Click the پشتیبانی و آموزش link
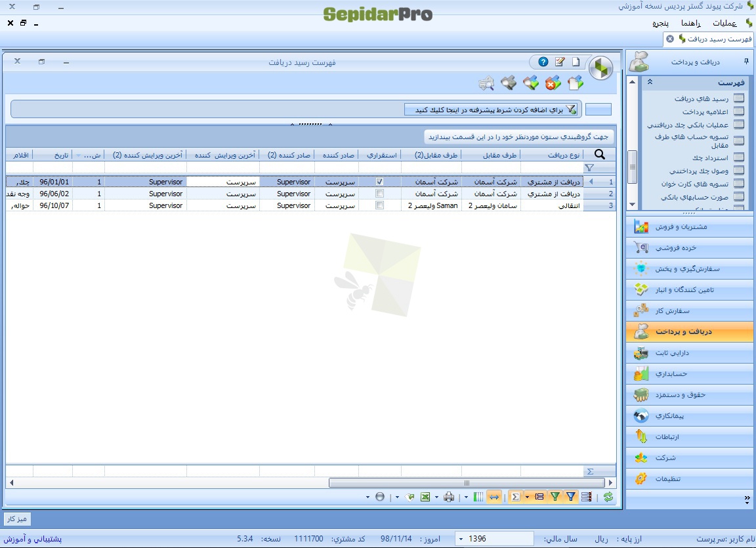The height and width of the screenshot is (548, 756). coord(33,539)
